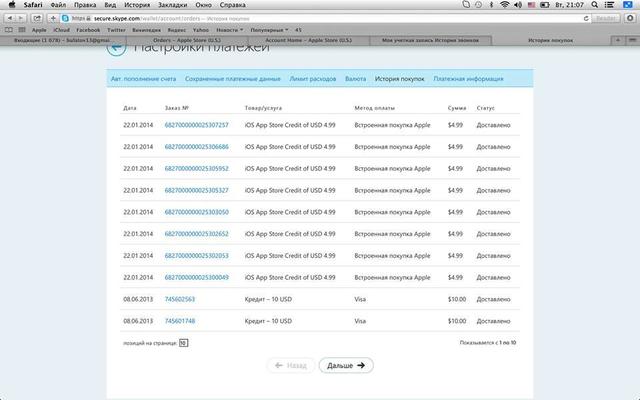Open the items-per-page selector showing 10
640x400 pixels.
[183, 342]
